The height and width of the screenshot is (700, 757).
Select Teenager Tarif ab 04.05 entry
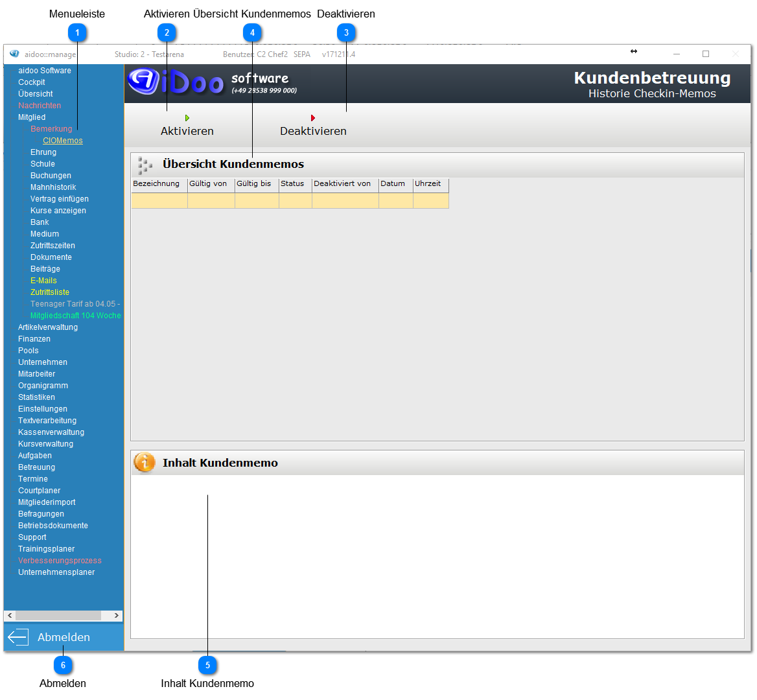point(75,304)
